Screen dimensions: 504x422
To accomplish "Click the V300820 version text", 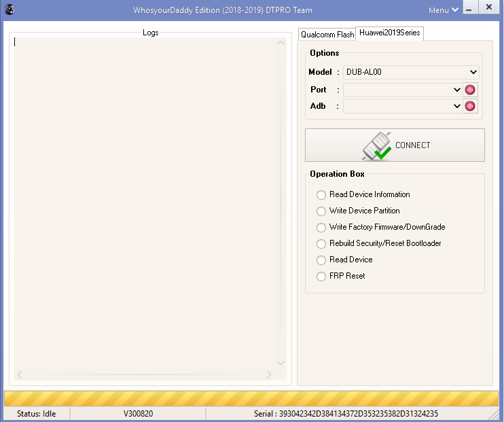I will [x=138, y=414].
